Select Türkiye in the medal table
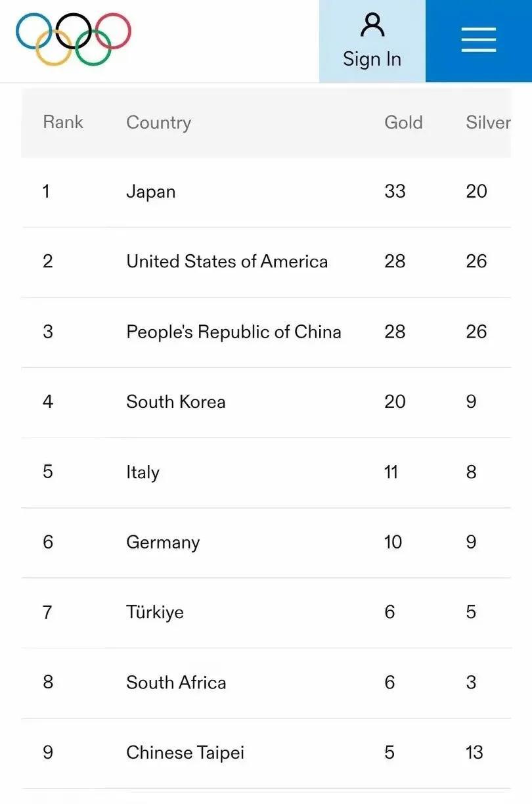The height and width of the screenshot is (804, 532). click(x=155, y=612)
